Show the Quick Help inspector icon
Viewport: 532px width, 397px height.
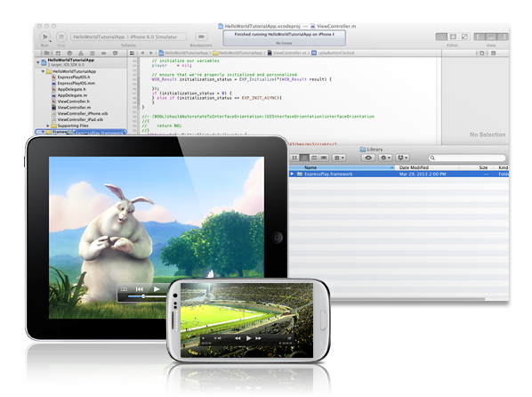pyautogui.click(x=494, y=53)
